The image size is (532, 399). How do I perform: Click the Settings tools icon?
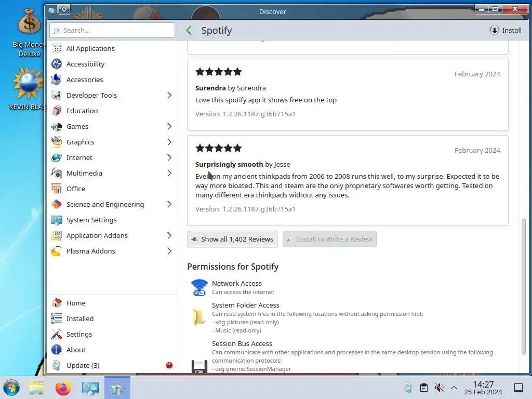coord(57,334)
